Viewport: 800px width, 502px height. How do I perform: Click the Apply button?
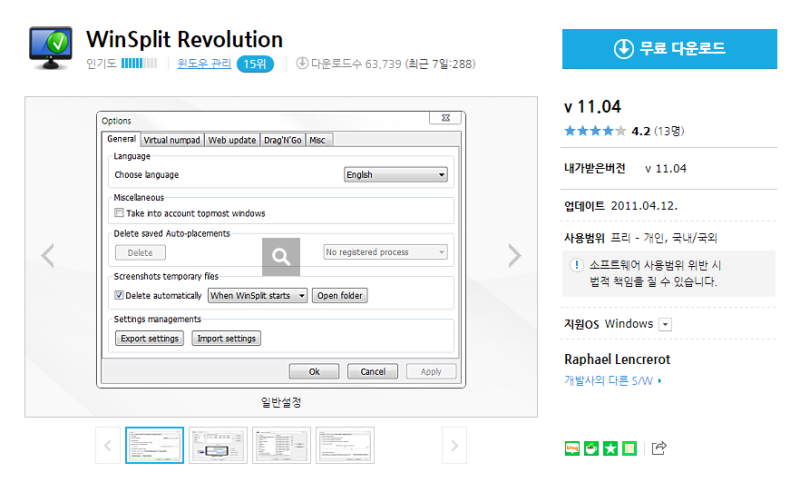point(431,371)
